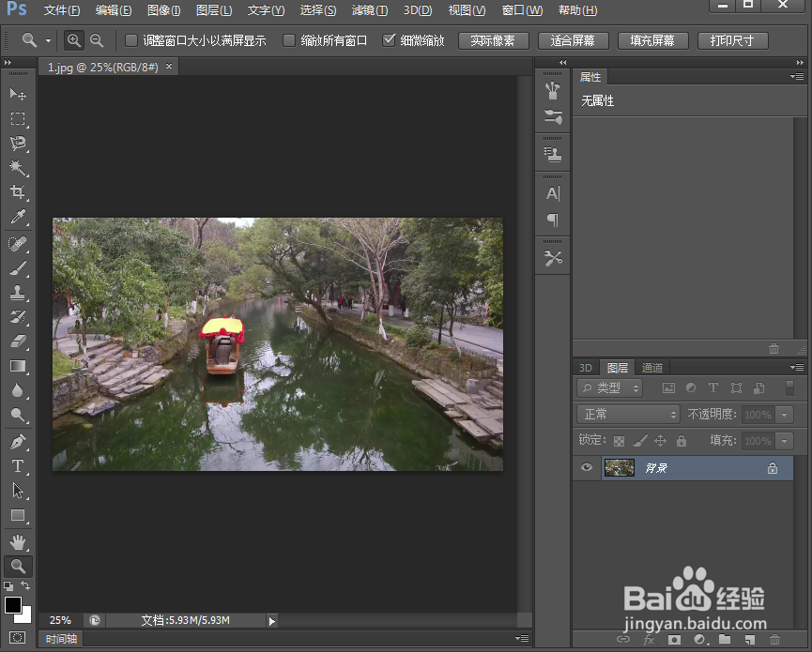The height and width of the screenshot is (652, 812).
Task: Click the 实际像素 button
Action: pyautogui.click(x=493, y=41)
